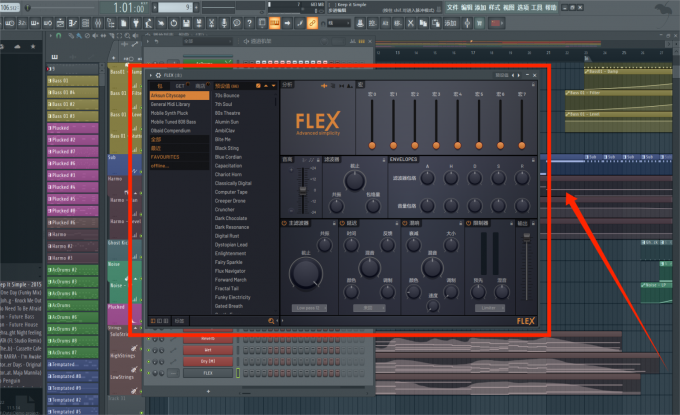The width and height of the screenshot is (680, 415).
Task: Click the FLEX logo in bottom right corner
Action: click(x=525, y=321)
